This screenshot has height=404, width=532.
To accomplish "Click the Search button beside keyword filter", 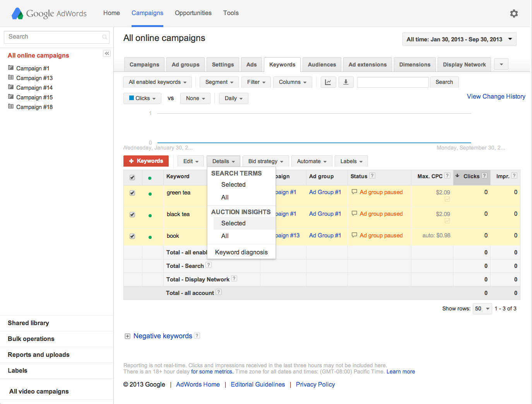I will click(444, 82).
